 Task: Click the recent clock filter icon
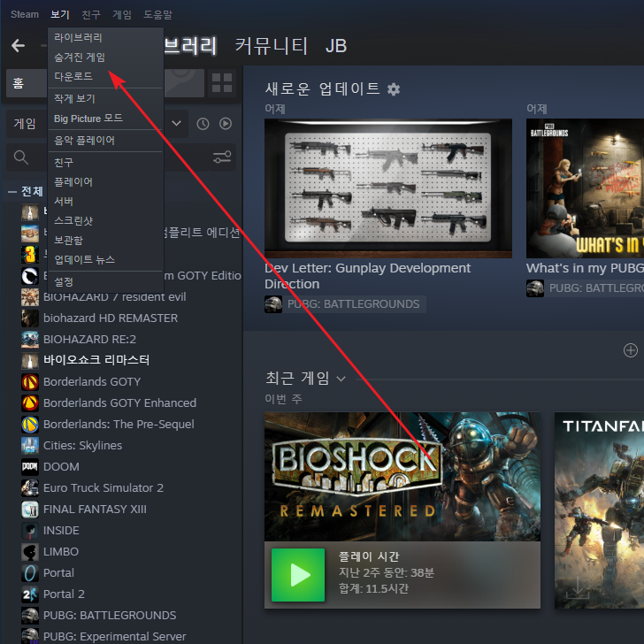(203, 124)
